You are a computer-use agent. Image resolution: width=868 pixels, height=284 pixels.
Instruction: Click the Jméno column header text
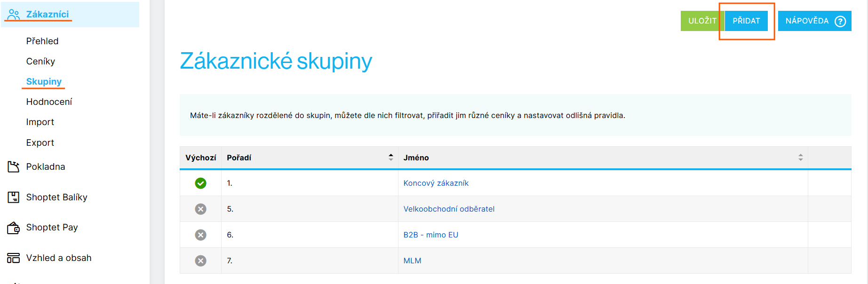coord(416,158)
